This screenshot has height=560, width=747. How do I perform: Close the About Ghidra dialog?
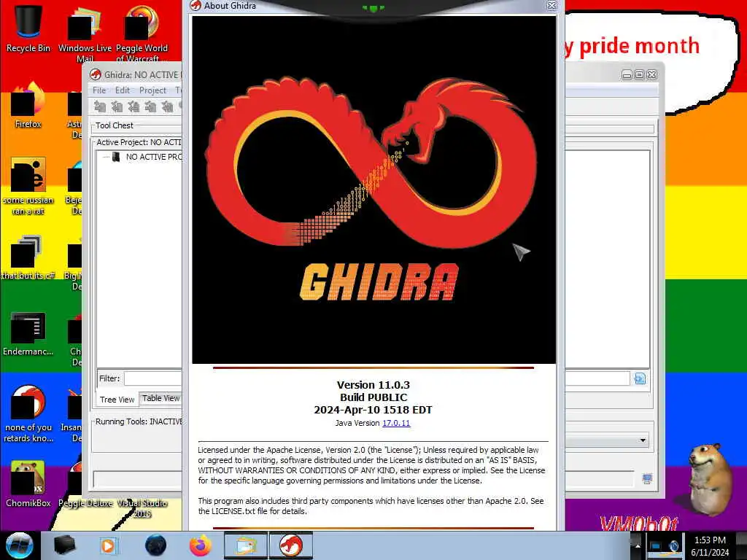(551, 6)
